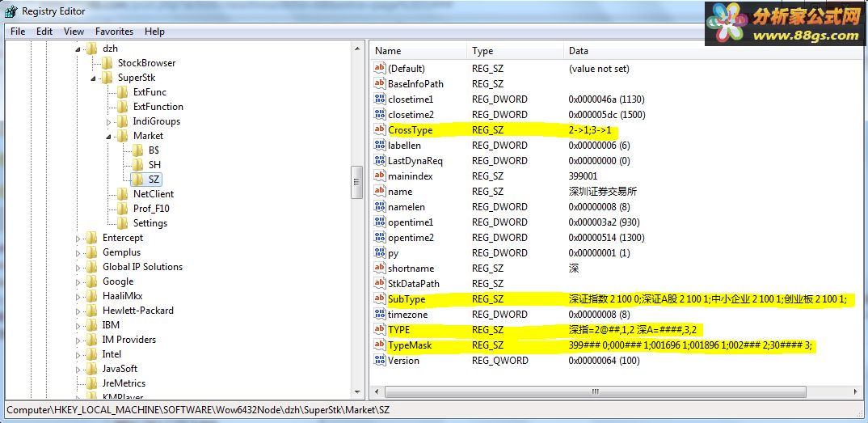The image size is (868, 423).
Task: Open the View menu
Action: [74, 32]
